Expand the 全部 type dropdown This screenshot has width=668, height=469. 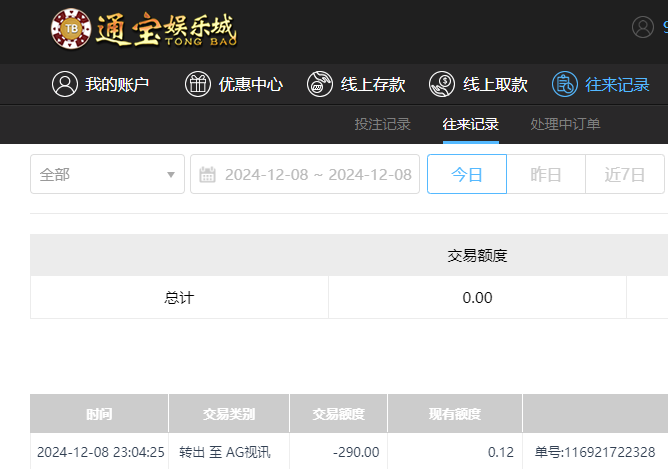[x=107, y=174]
